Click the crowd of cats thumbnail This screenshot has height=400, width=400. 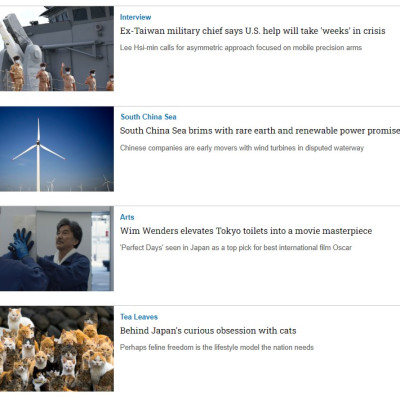[x=57, y=349]
